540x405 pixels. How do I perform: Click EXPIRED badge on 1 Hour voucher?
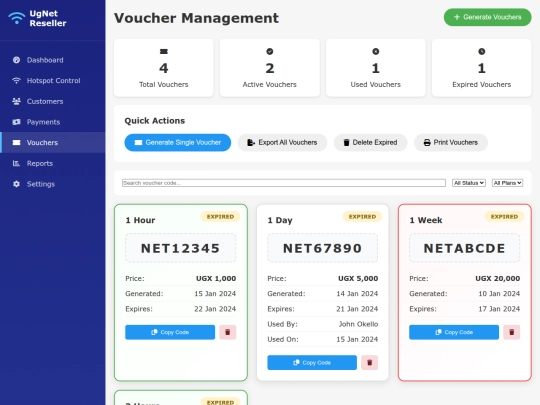220,217
